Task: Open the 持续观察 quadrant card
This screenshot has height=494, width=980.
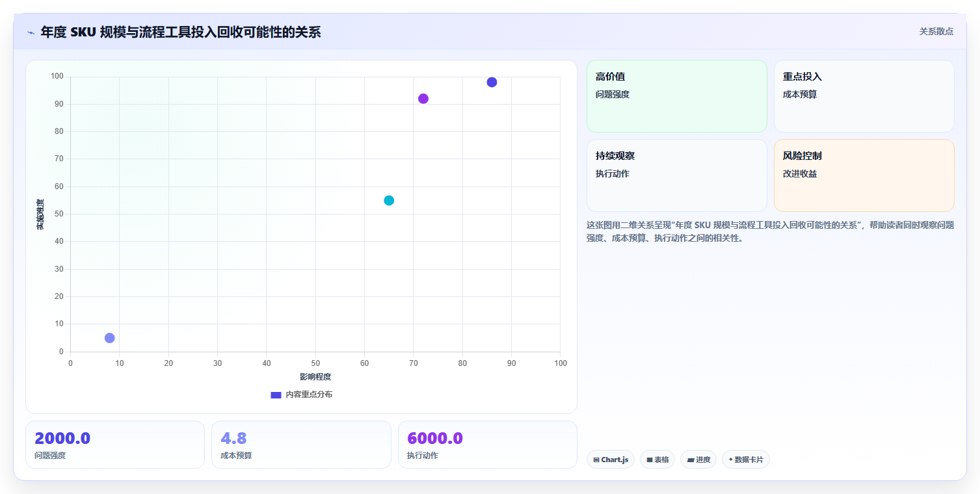Action: [677, 175]
